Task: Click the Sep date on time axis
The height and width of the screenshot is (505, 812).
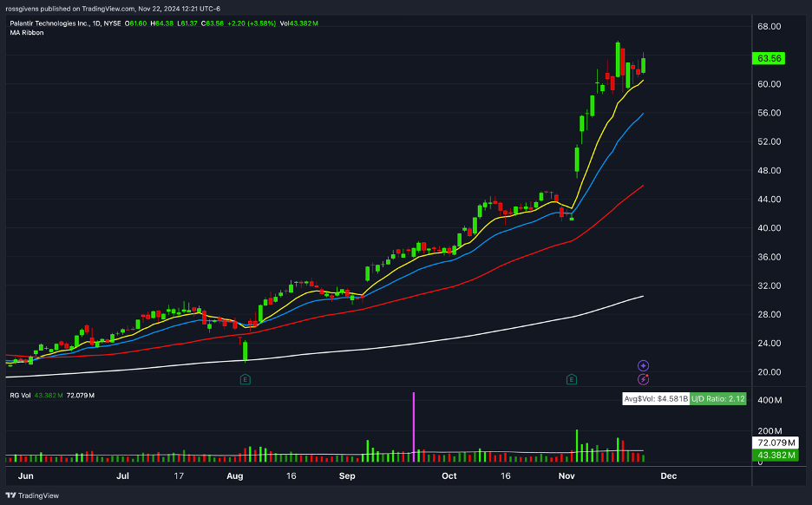Action: 347,476
